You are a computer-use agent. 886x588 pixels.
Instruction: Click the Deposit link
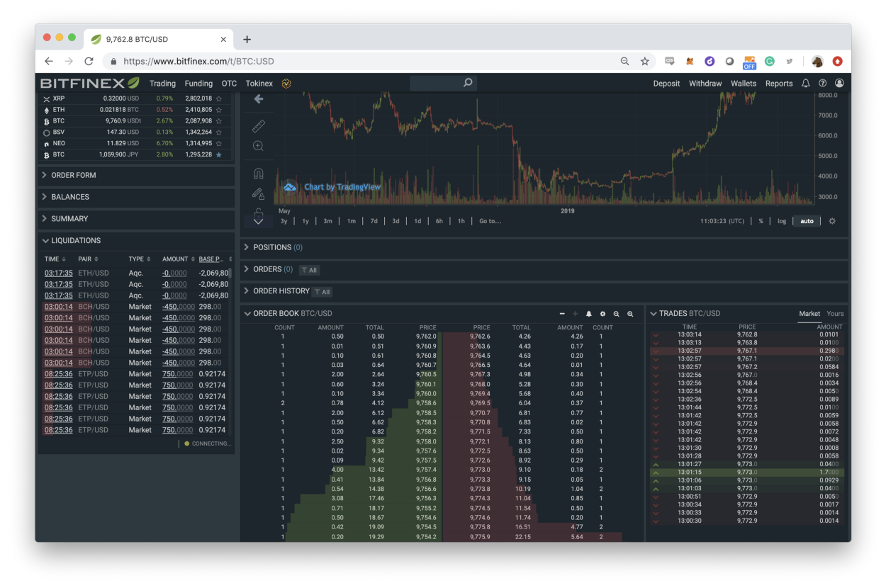pos(666,84)
